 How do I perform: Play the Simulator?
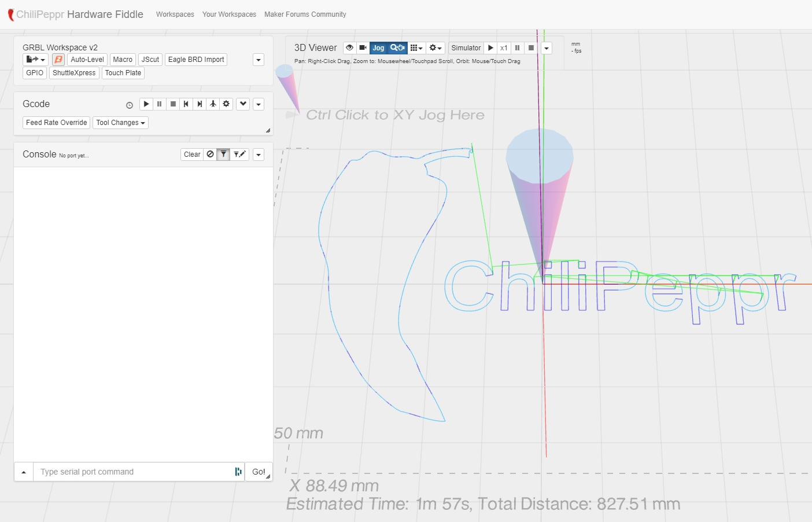490,48
